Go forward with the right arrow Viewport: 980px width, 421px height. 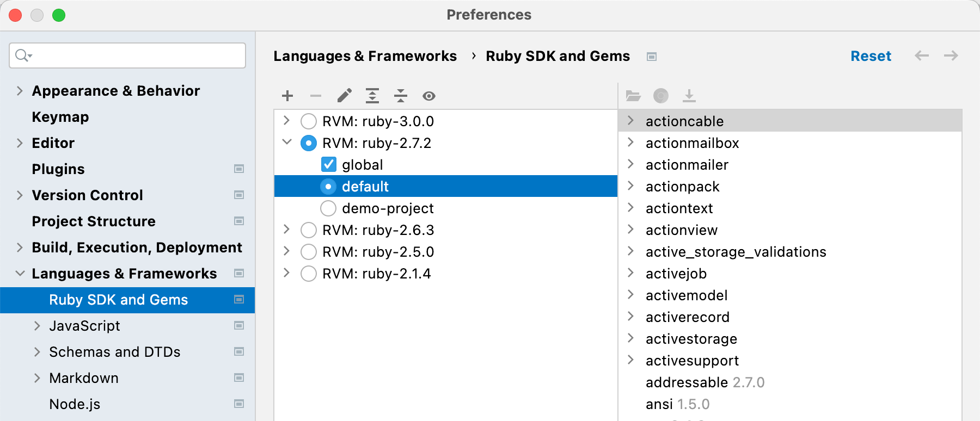coord(951,55)
